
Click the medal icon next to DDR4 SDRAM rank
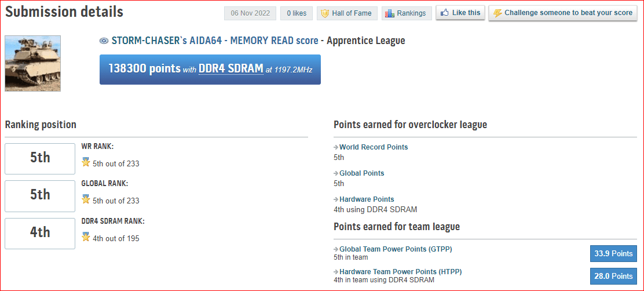(x=86, y=237)
